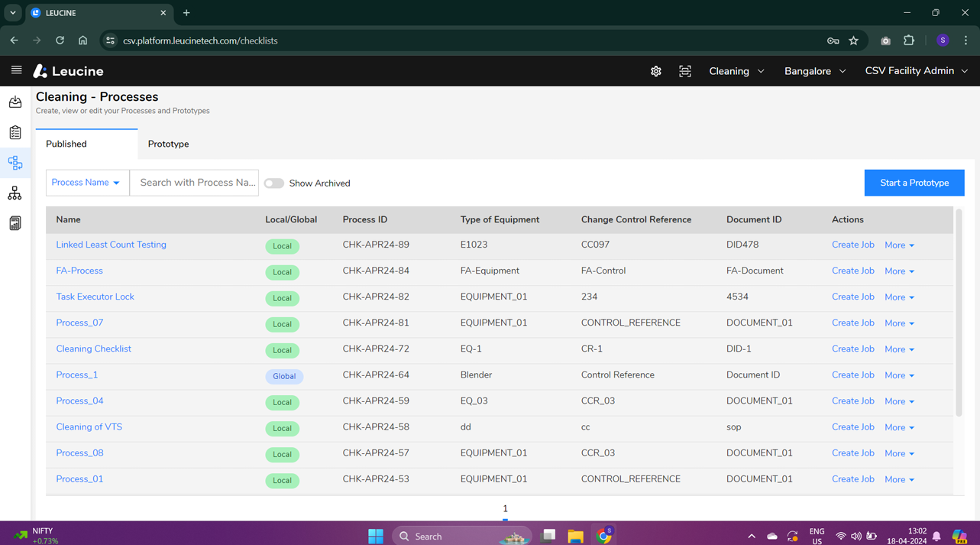Image resolution: width=980 pixels, height=545 pixels.
Task: Open the settings gear in the header
Action: (x=656, y=71)
